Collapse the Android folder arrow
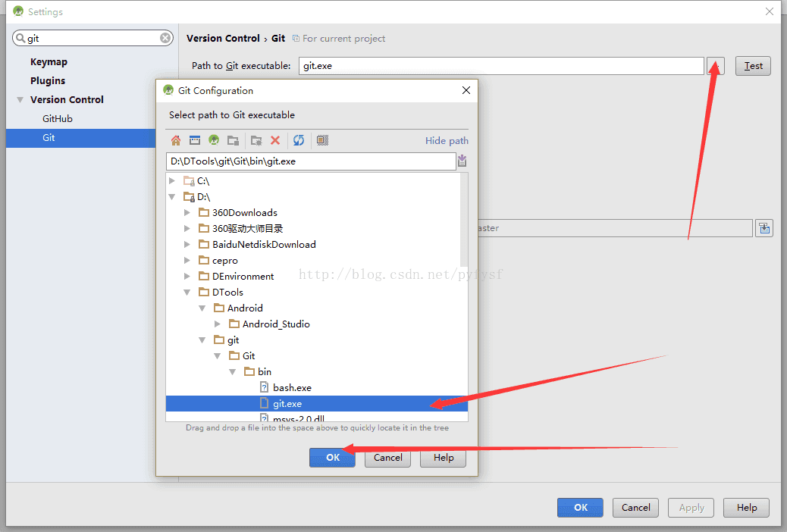 pyautogui.click(x=202, y=308)
